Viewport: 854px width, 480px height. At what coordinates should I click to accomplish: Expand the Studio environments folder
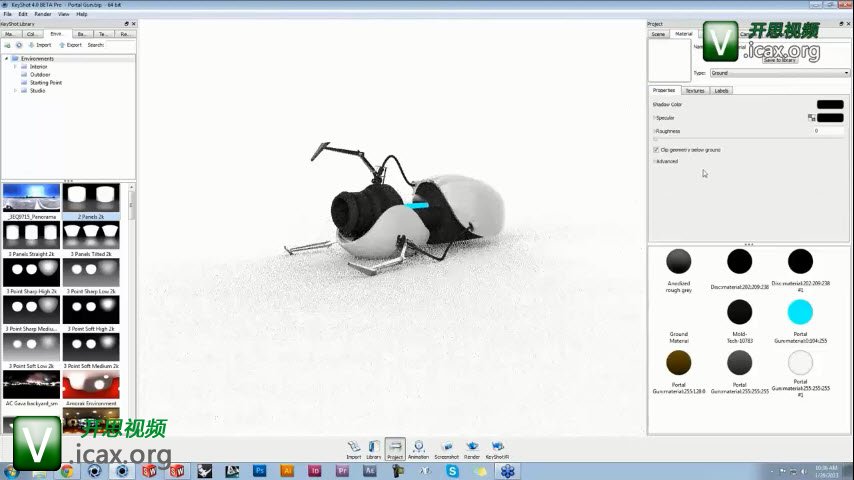pyautogui.click(x=16, y=91)
